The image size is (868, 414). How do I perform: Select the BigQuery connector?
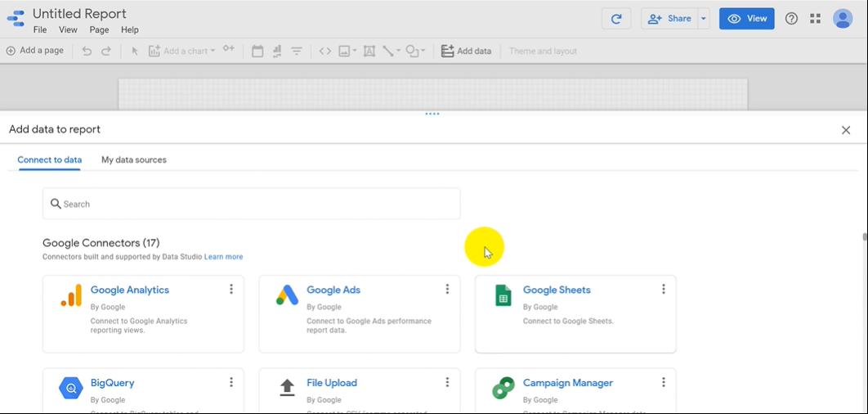pos(143,390)
